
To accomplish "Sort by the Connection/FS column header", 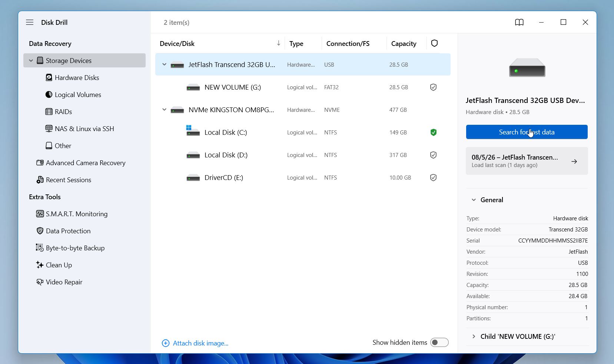I will pos(348,43).
